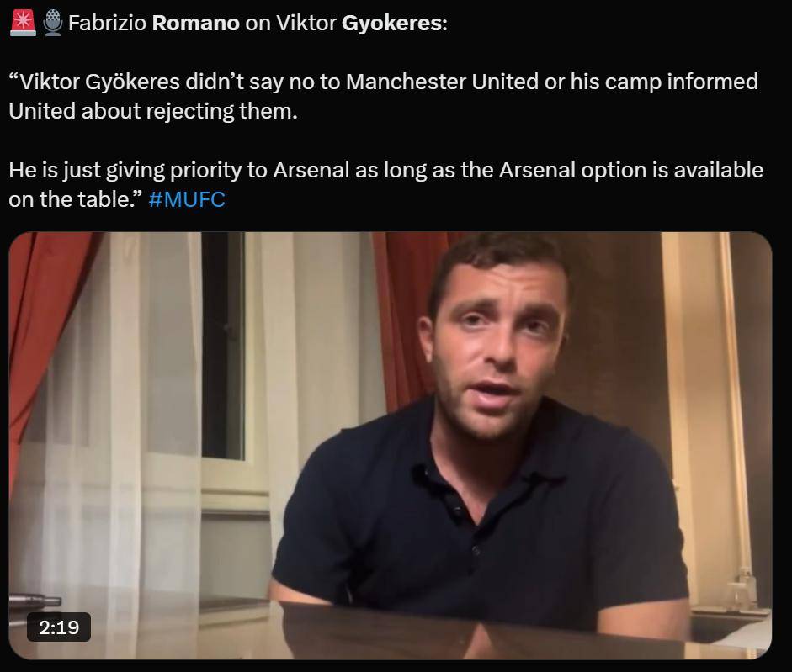The image size is (792, 672).
Task: Click the studio microphone emoji icon
Action: 52,24
